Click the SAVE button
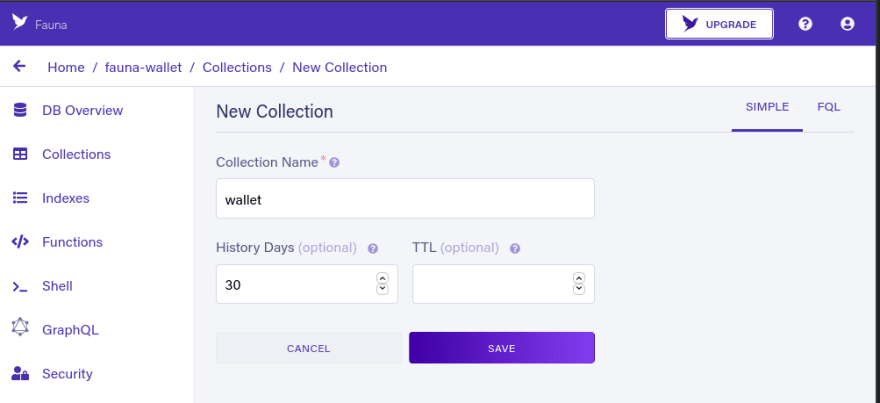This screenshot has height=403, width=880. click(x=502, y=348)
